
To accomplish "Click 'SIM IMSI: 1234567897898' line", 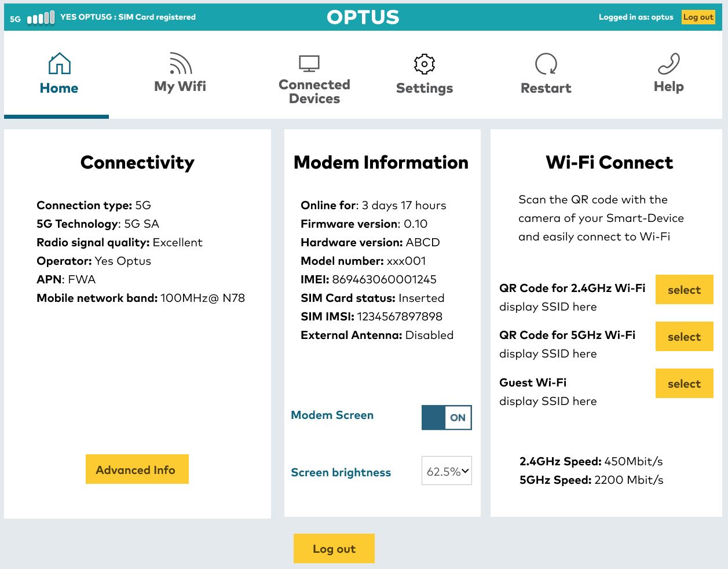I will pyautogui.click(x=371, y=316).
